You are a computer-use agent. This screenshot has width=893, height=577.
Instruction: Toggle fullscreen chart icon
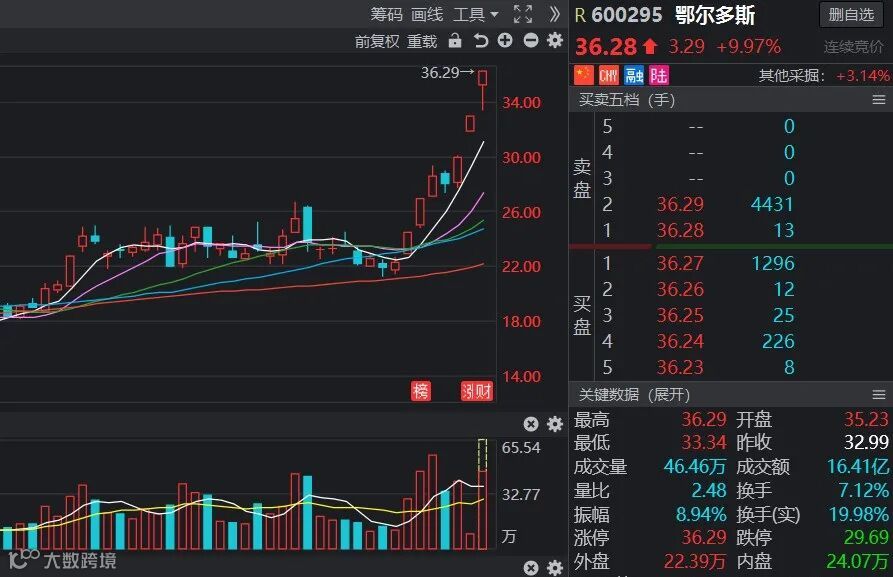(x=523, y=14)
